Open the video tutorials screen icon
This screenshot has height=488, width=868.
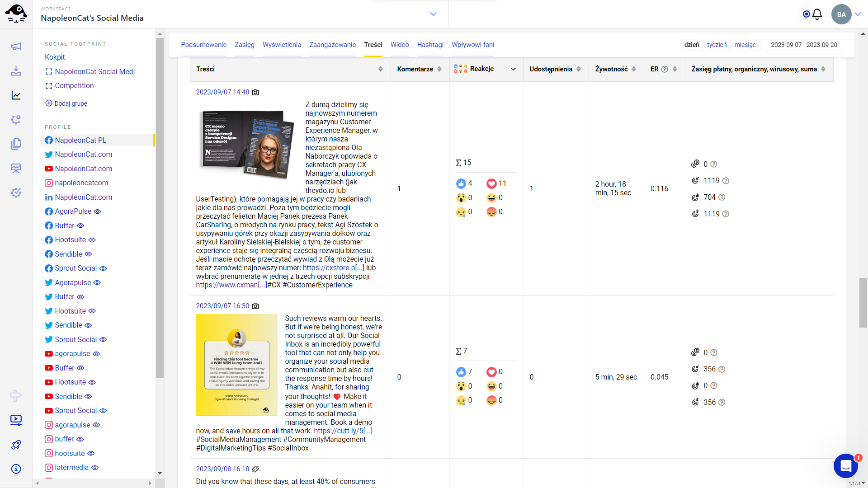[x=16, y=420]
